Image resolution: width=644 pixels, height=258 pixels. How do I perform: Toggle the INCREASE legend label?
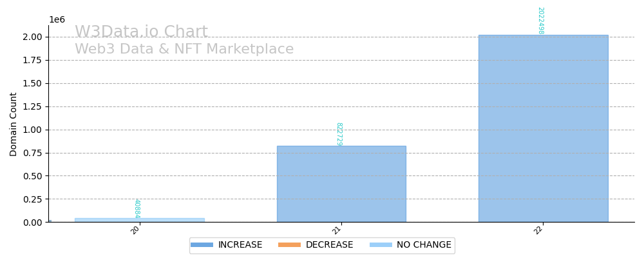240,245
